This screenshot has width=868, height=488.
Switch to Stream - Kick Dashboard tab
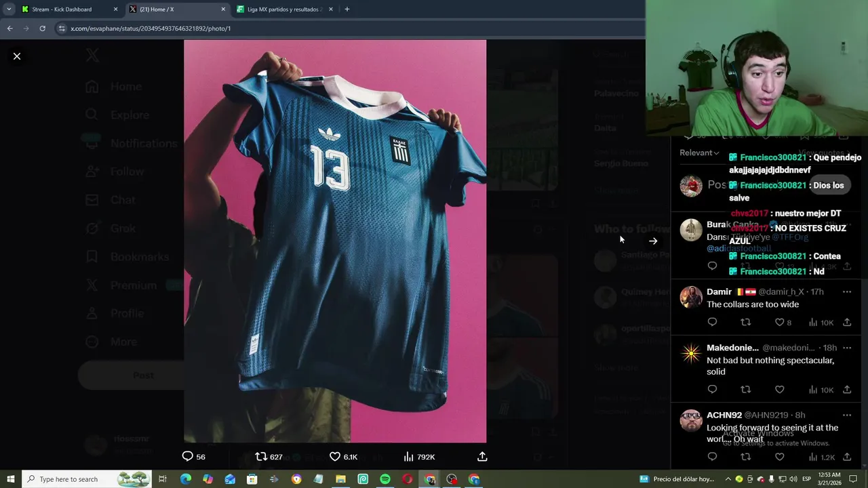pos(61,9)
